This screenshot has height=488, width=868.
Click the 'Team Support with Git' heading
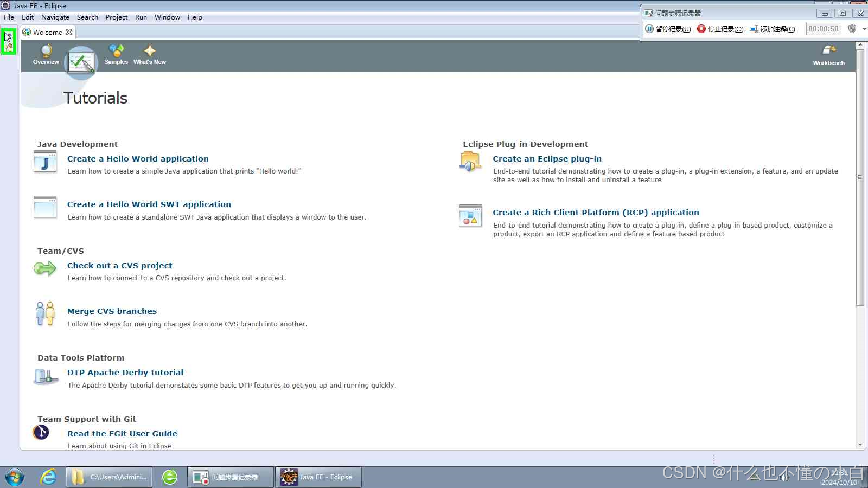coord(87,419)
